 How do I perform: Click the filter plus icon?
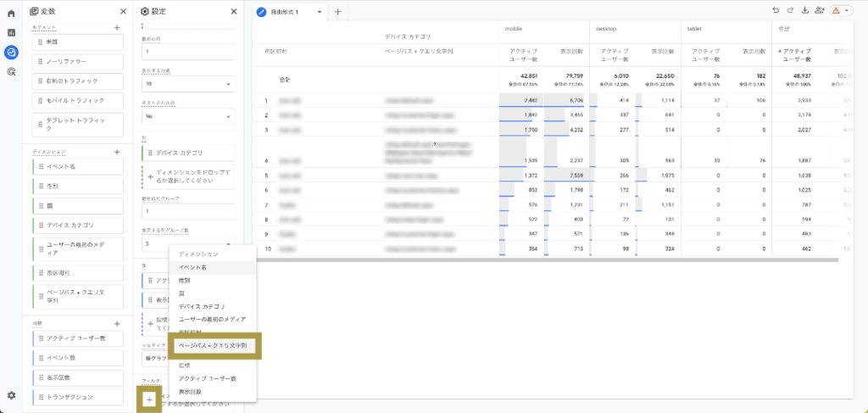[149, 399]
